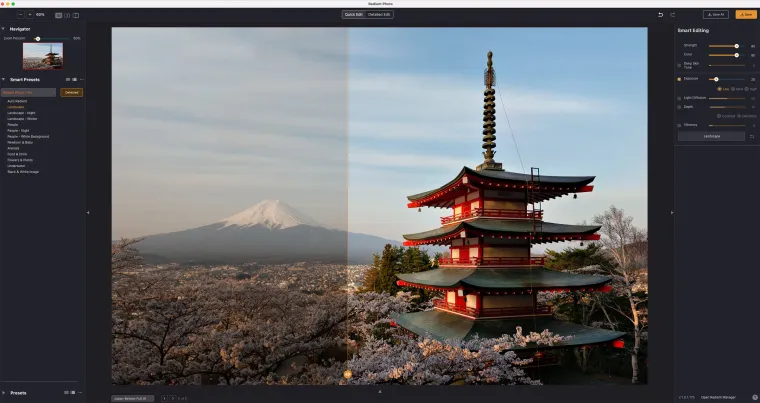
Task: Click the Save All button
Action: [716, 15]
